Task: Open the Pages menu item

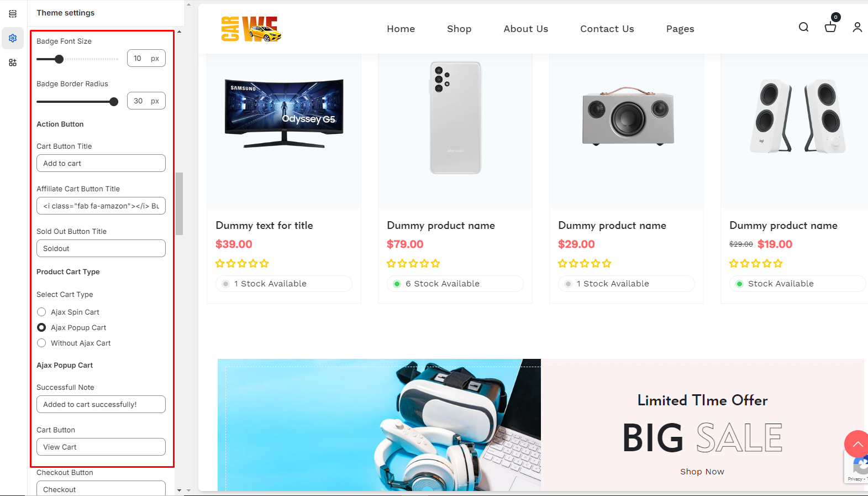Action: 680,29
